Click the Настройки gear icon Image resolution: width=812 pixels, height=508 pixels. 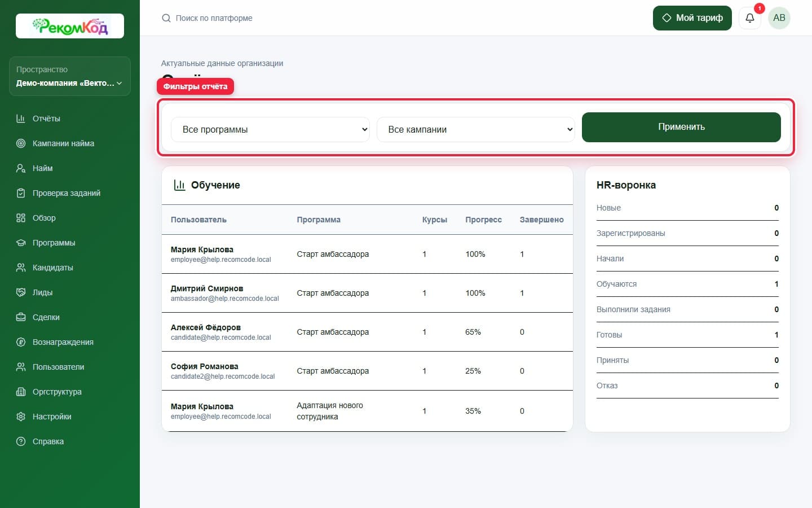pos(21,417)
